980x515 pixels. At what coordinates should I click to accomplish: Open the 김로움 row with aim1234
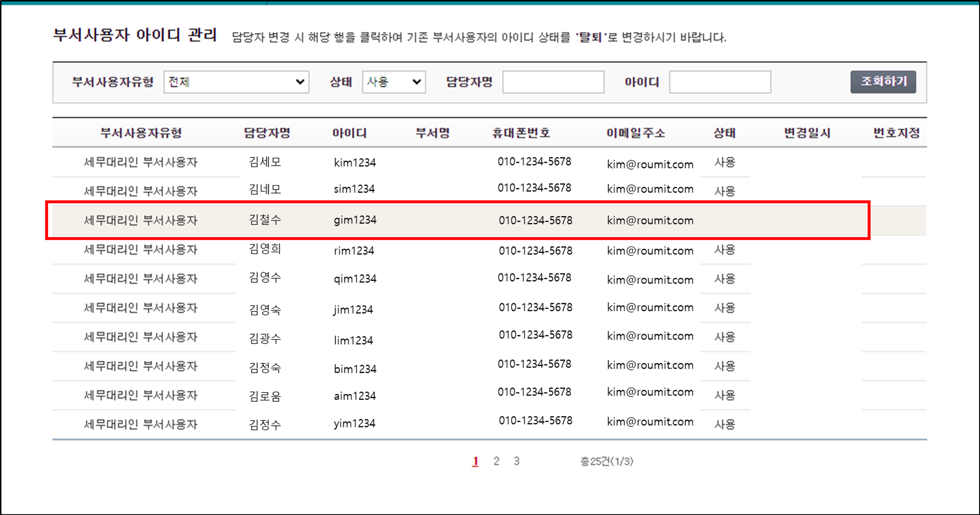click(355, 396)
